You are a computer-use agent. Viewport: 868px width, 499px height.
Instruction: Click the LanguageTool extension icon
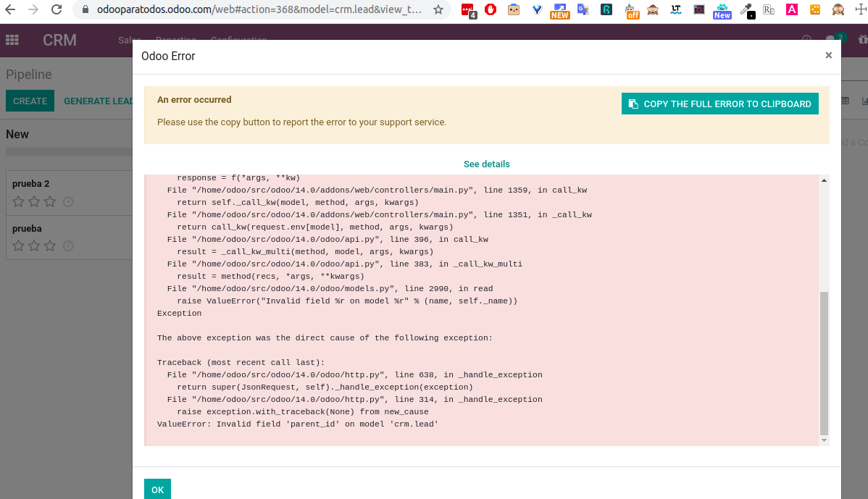pos(677,10)
